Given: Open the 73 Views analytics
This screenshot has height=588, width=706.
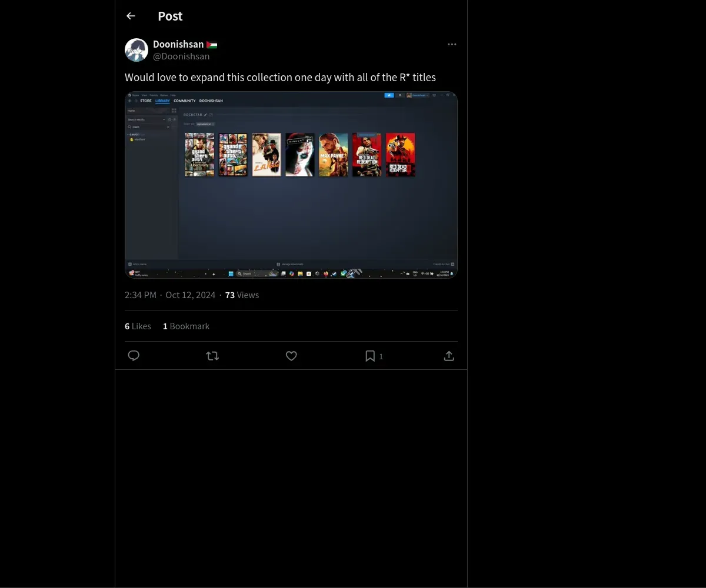Looking at the screenshot, I should (x=242, y=295).
